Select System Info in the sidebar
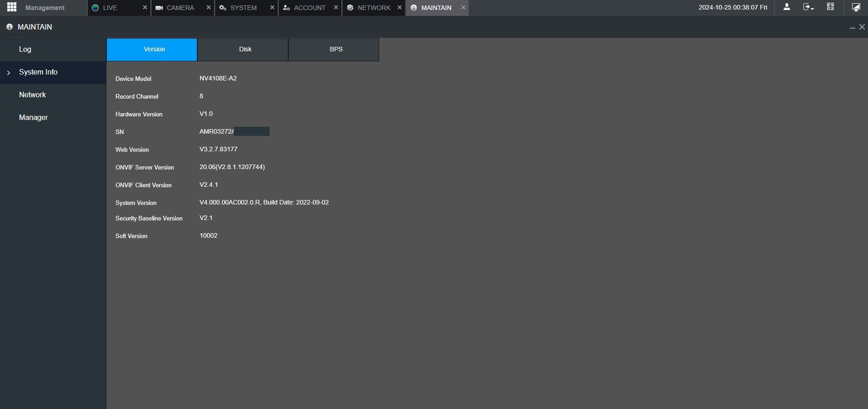868x409 pixels. (53, 72)
